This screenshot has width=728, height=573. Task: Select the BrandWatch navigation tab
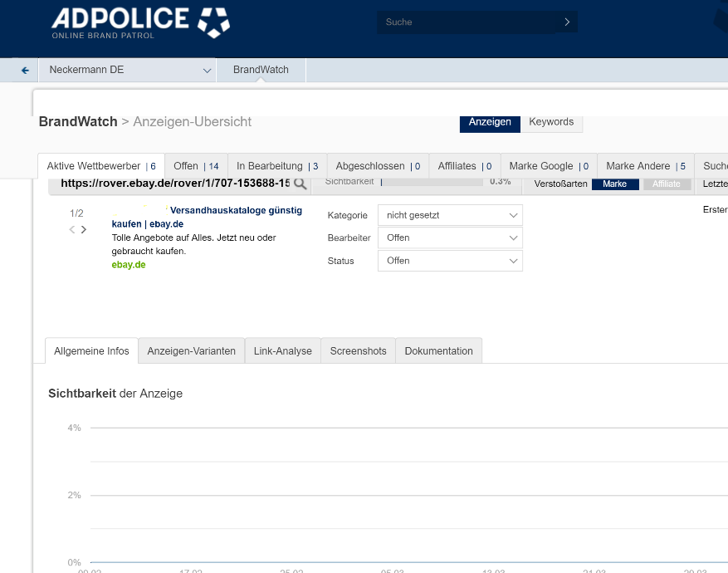pyautogui.click(x=261, y=70)
